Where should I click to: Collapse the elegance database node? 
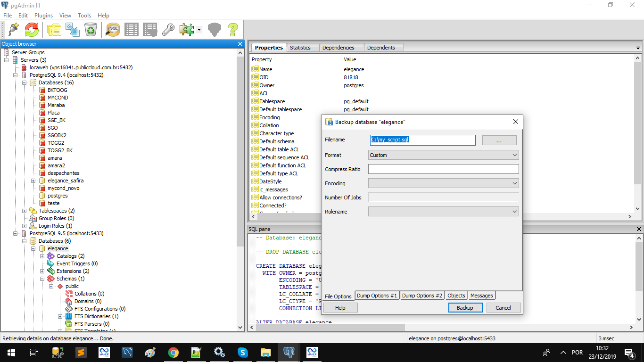click(33, 248)
